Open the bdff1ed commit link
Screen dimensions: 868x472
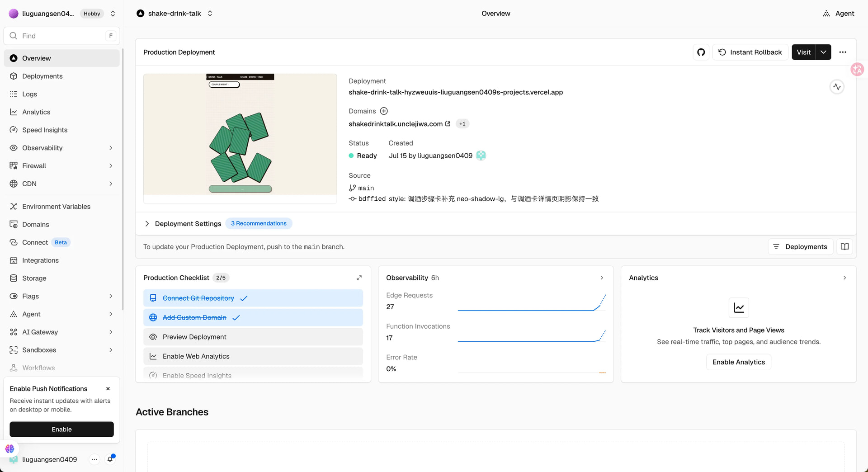(372, 199)
